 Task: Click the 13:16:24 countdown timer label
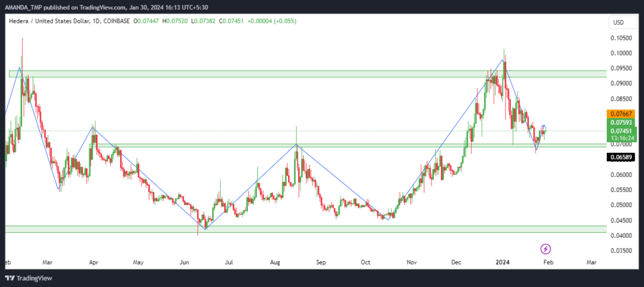(621, 138)
